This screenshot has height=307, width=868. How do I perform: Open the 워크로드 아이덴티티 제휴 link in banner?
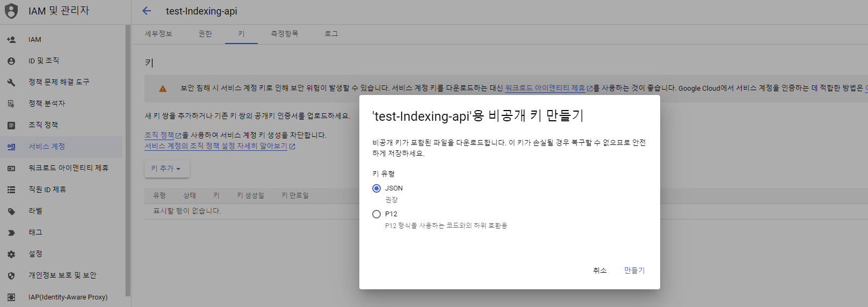545,89
